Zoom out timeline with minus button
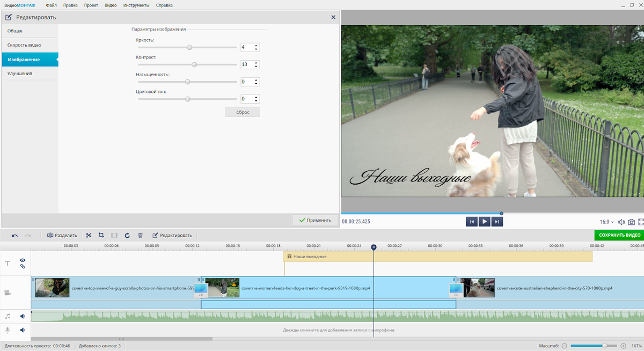Image resolution: width=644 pixels, height=351 pixels. (x=565, y=346)
